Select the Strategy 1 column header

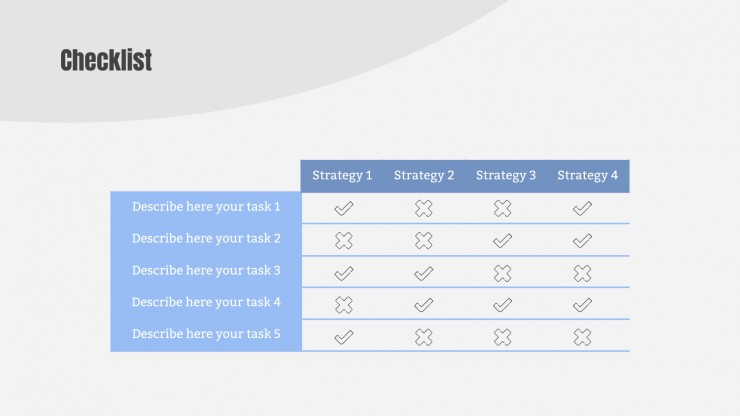tap(342, 176)
